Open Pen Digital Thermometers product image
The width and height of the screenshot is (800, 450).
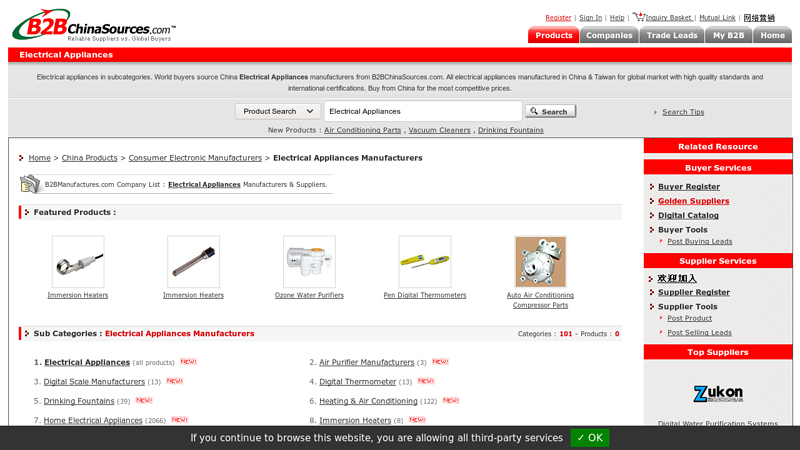pyautogui.click(x=424, y=261)
